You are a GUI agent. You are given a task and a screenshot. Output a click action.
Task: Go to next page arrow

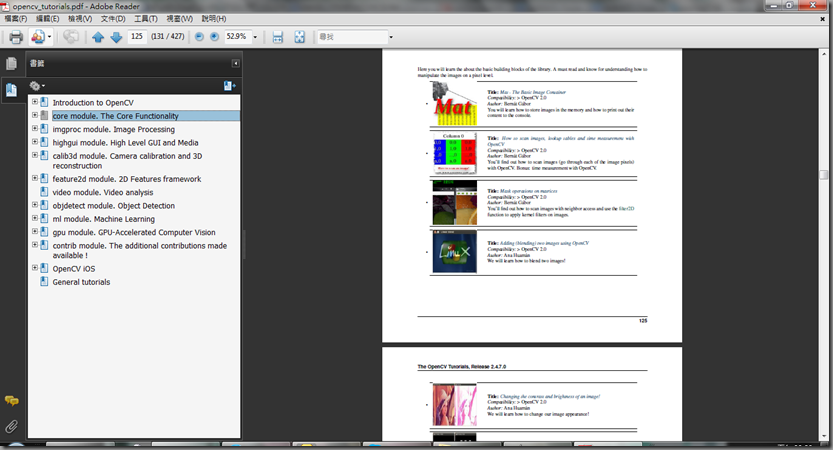point(116,37)
